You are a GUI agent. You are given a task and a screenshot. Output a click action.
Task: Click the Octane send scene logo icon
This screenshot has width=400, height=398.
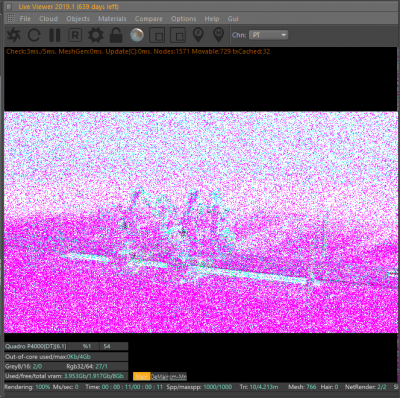(x=14, y=35)
